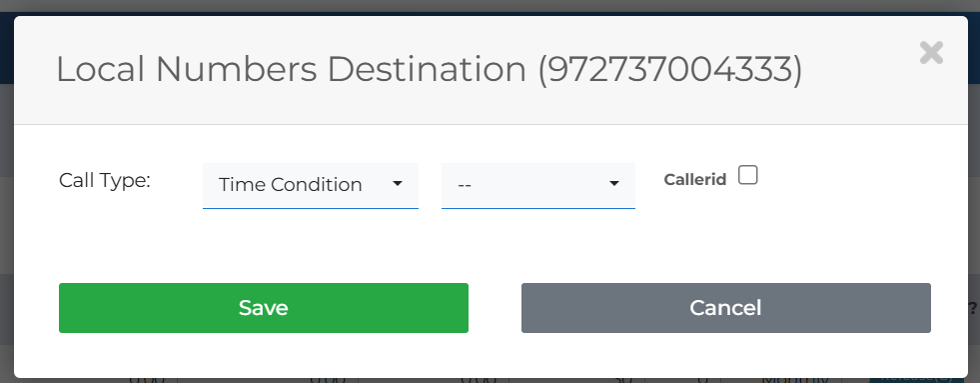Click the Callerid label text

[695, 180]
